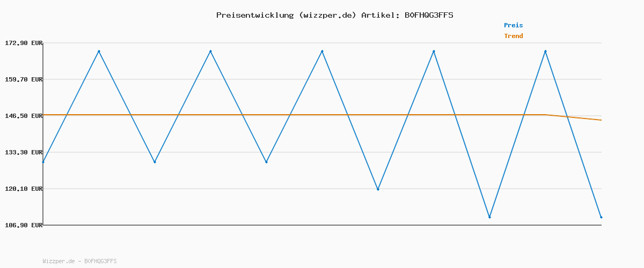The height and width of the screenshot is (268, 644).
Task: Click the 172.90 EUR axis label
Action: coord(23,43)
